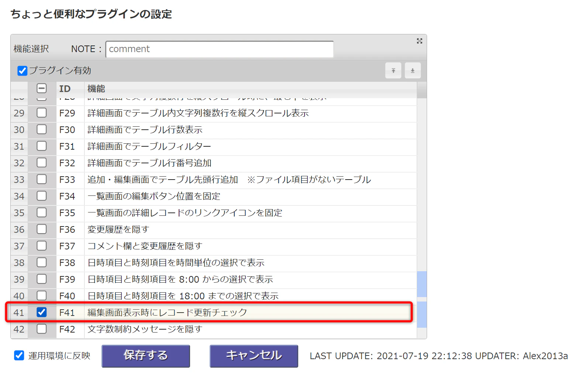Click the text コメント欄と変更履歴を隠す
The width and height of the screenshot is (588, 378).
pos(145,246)
